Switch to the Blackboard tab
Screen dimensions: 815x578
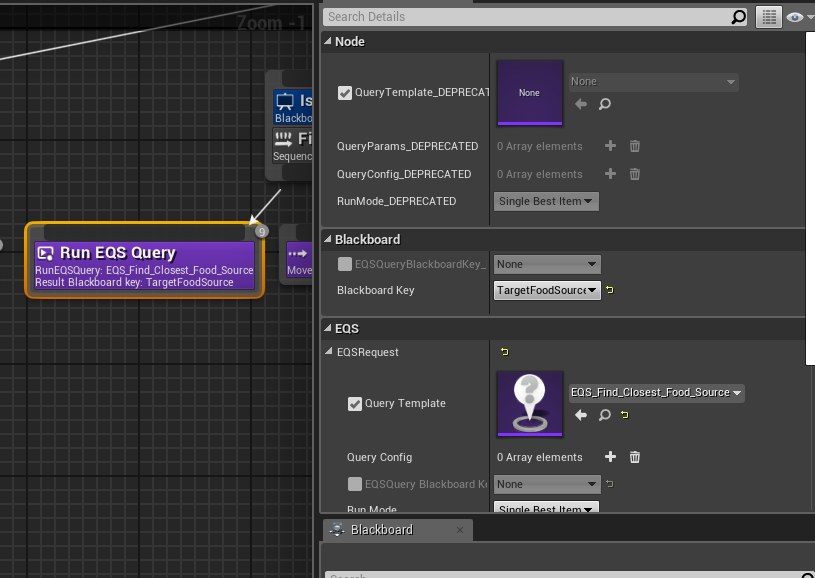[x=381, y=529]
